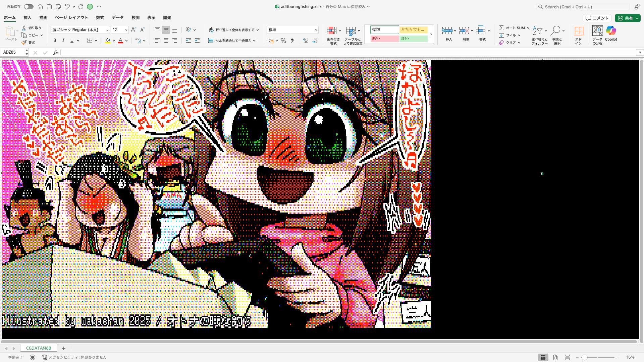The width and height of the screenshot is (644, 362).
Task: Toggle Underline formatting
Action: pos(72,41)
